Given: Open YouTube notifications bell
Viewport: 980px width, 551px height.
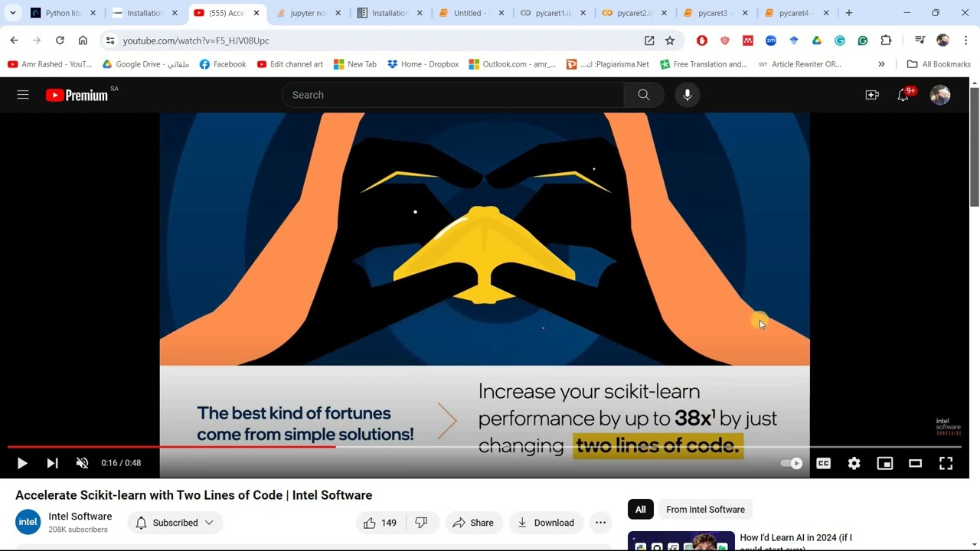Looking at the screenshot, I should tap(903, 95).
